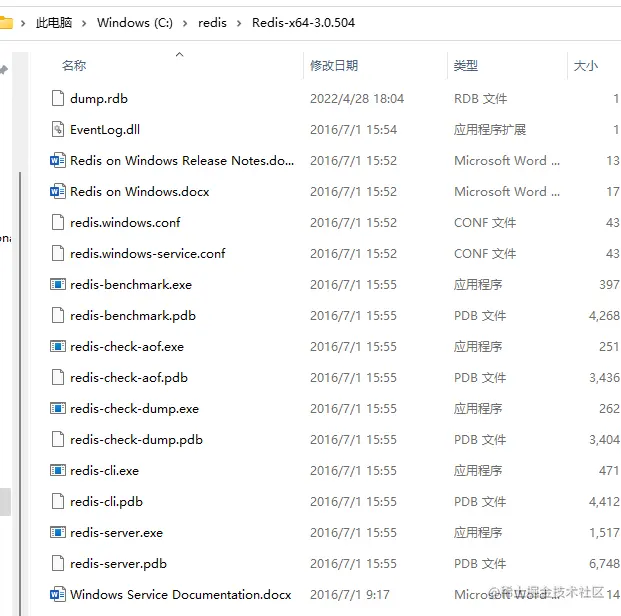Expand the chevron after 此电脑 in breadcrumb
The width and height of the screenshot is (621, 616).
point(84,23)
